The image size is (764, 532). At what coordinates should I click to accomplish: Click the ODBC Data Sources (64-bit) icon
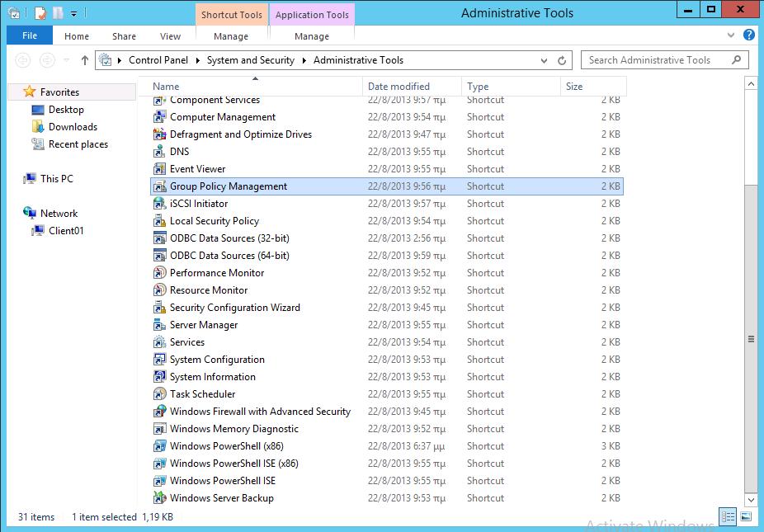[159, 256]
